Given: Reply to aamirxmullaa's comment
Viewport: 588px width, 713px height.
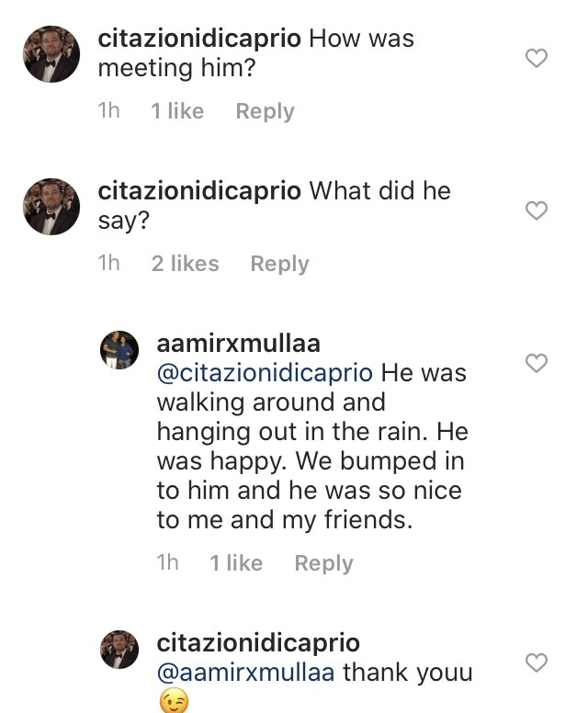Looking at the screenshot, I should coord(323,563).
